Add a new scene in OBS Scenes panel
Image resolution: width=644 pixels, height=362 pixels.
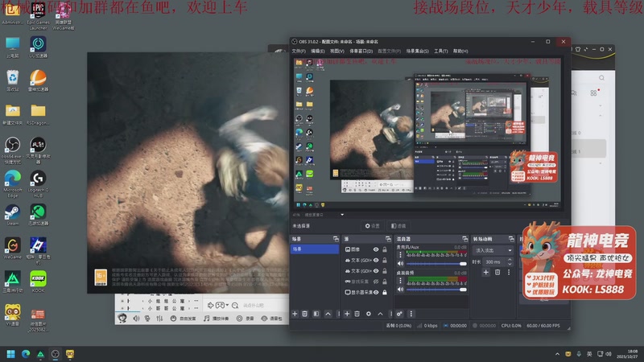(x=295, y=314)
